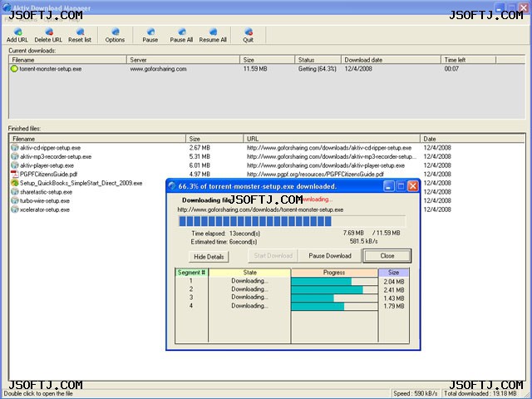Click the 2.67 MB size cell

click(199, 148)
